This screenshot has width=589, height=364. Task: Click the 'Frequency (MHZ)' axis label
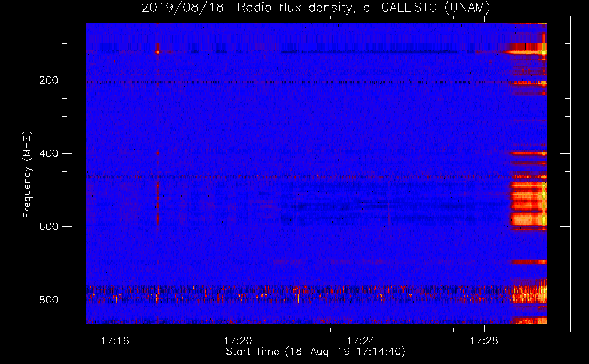pyautogui.click(x=27, y=175)
